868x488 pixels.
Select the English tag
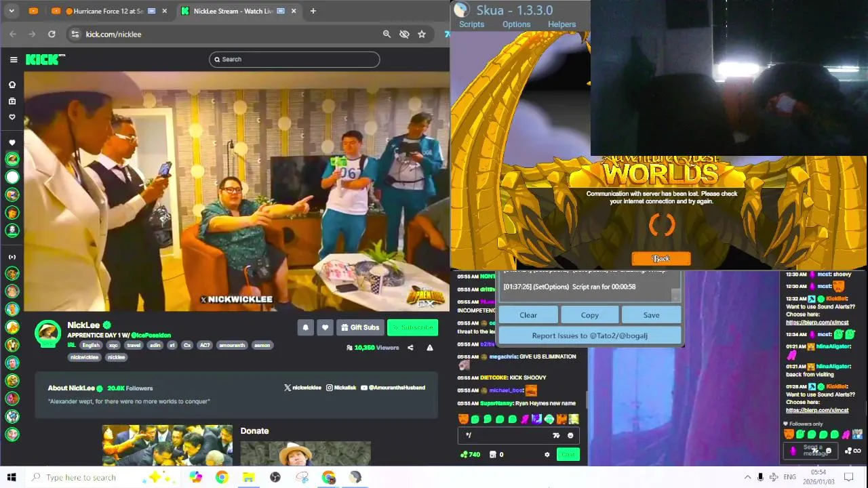coord(91,346)
